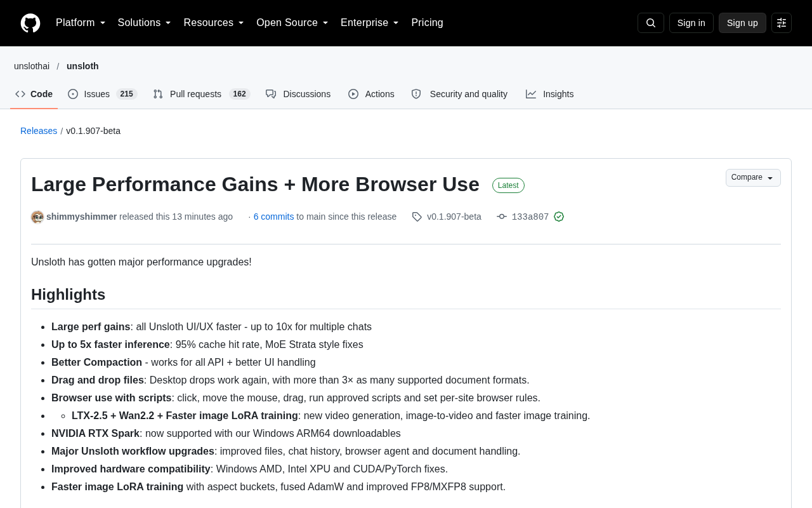Open the search magnifier button

(x=651, y=23)
